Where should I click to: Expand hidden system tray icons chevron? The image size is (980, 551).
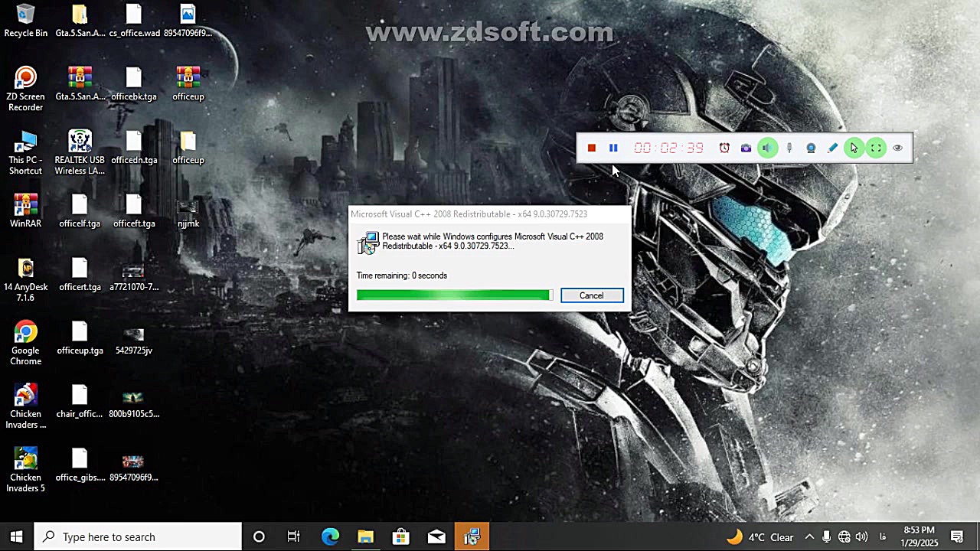pos(809,536)
